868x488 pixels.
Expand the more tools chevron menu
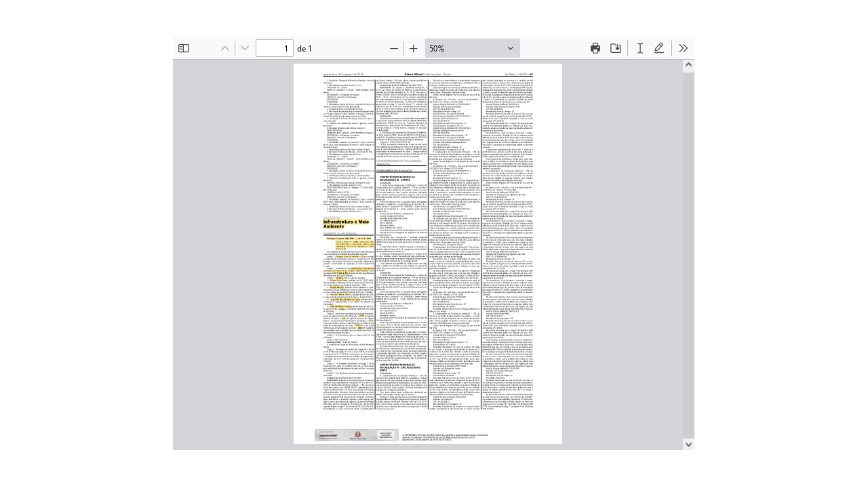click(683, 48)
